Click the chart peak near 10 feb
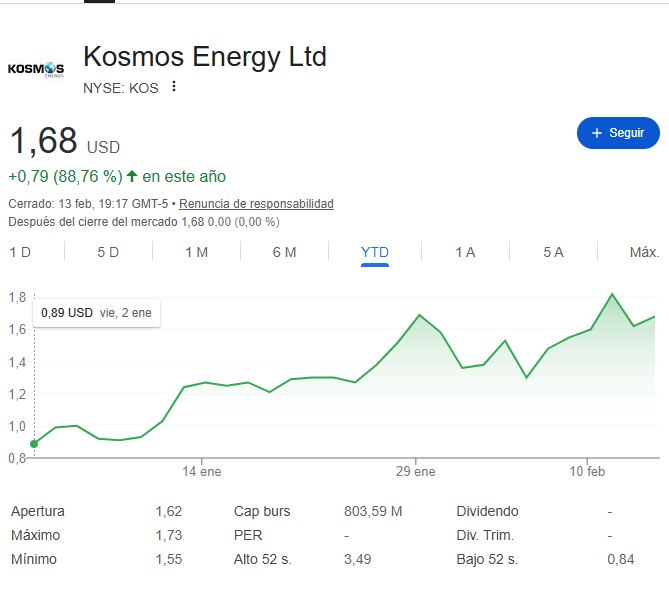Viewport: 669px width, 591px height. (612, 294)
